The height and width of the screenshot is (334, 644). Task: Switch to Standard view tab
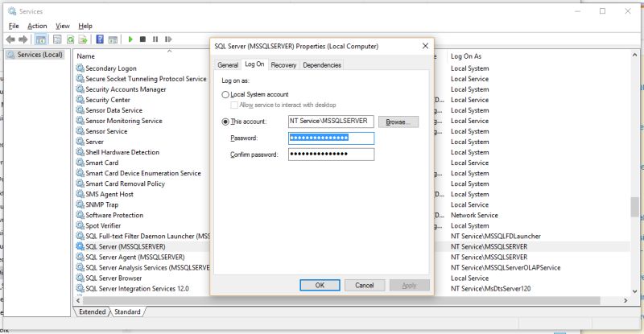coord(127,311)
